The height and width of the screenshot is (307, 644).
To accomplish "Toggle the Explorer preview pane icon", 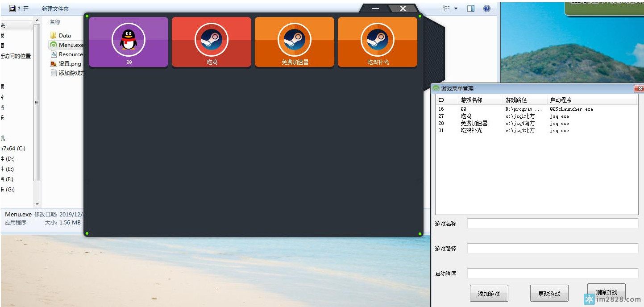I will point(471,8).
